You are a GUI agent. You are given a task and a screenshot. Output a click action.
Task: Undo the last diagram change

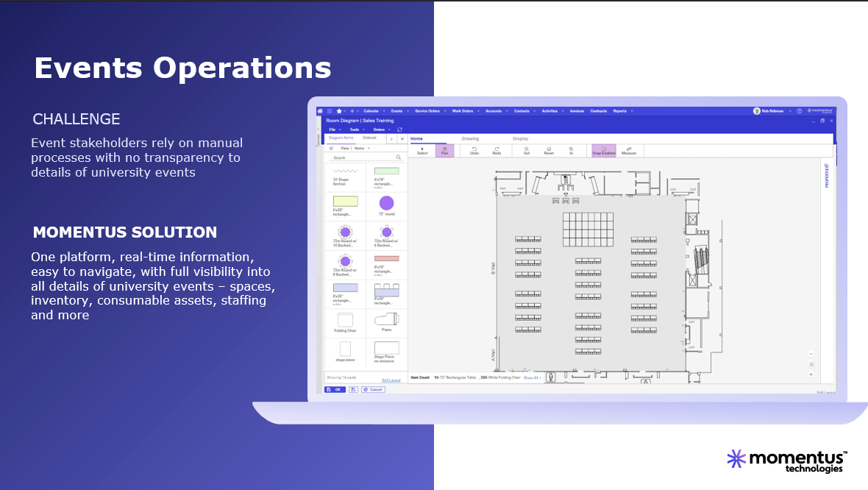click(x=474, y=151)
